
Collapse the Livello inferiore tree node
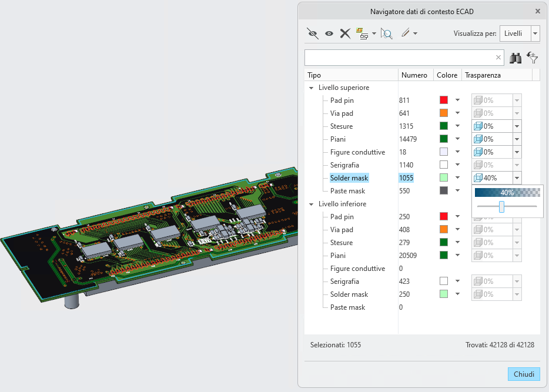312,204
